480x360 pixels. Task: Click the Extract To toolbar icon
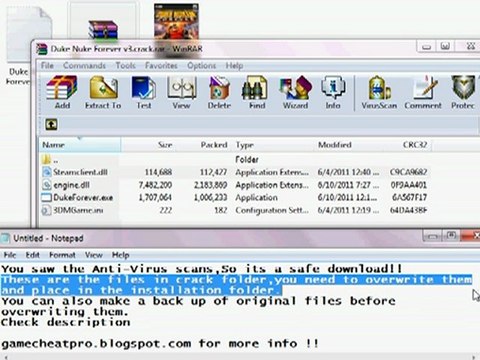[x=103, y=88]
